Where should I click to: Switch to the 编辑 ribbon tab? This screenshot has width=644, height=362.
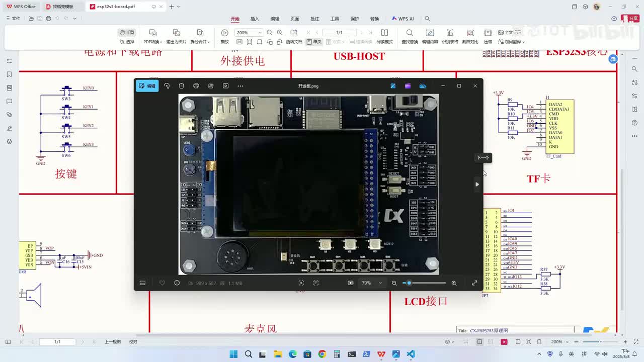tap(275, 19)
